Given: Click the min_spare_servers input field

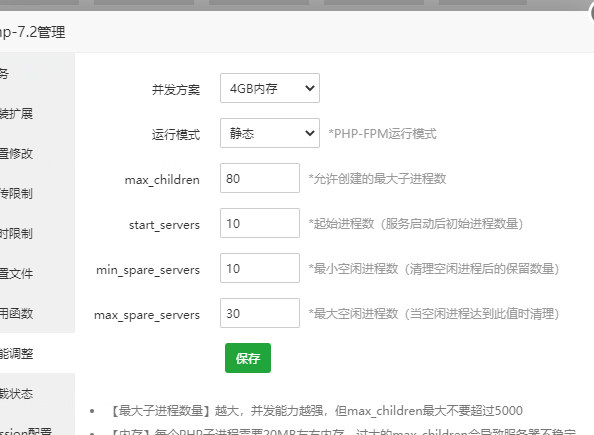Looking at the screenshot, I should tap(260, 268).
